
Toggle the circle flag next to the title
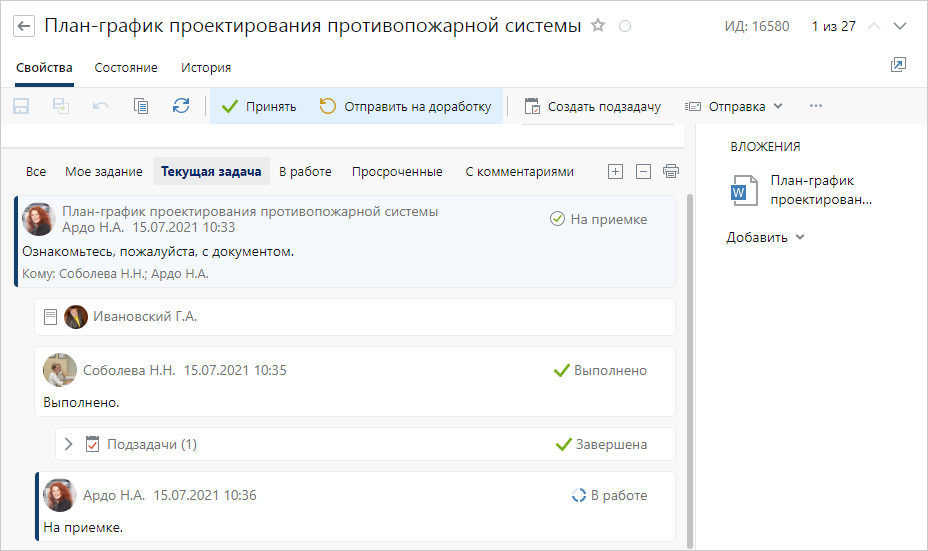click(625, 27)
